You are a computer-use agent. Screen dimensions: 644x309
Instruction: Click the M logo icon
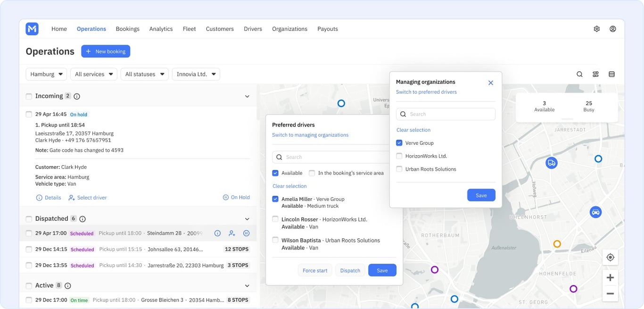[x=32, y=29]
